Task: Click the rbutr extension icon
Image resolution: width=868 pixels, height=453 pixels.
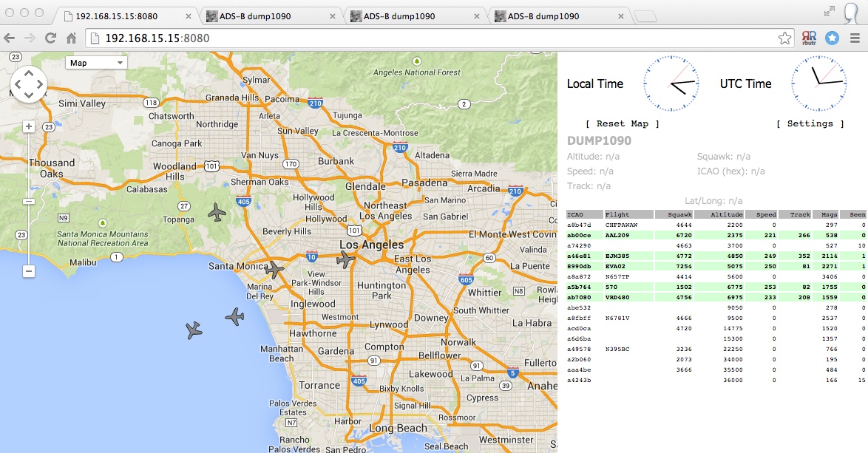Action: point(810,36)
